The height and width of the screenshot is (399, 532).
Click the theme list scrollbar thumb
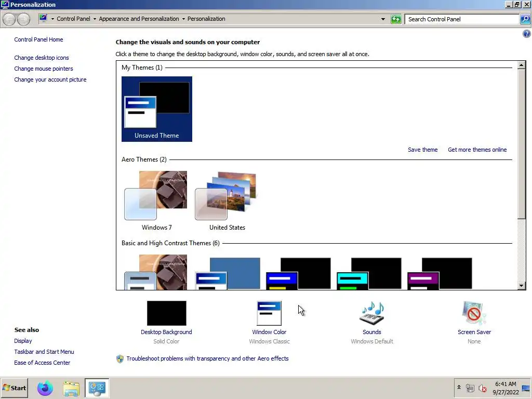(522, 144)
